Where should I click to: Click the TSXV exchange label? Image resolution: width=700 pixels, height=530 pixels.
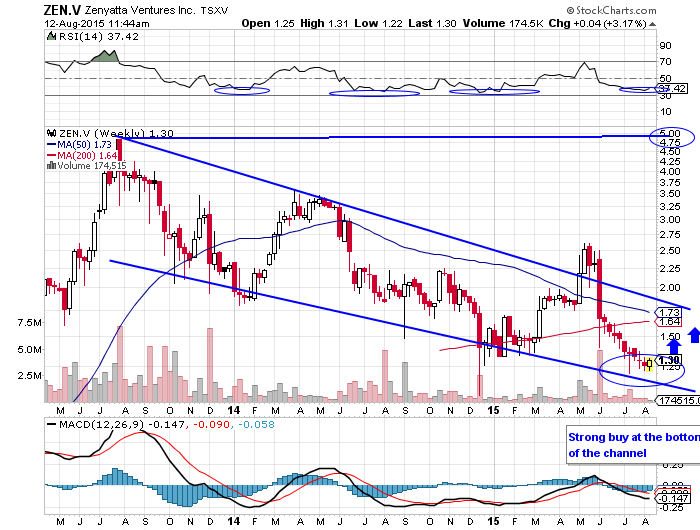(214, 11)
